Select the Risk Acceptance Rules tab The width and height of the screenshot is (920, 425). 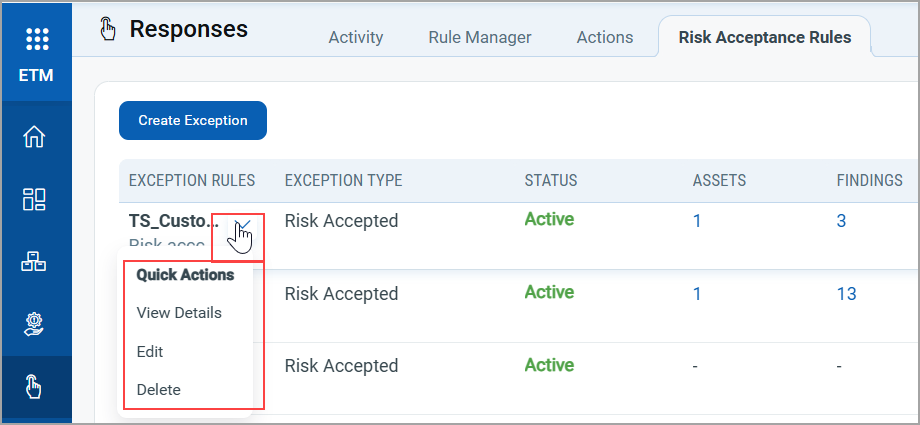coord(765,38)
